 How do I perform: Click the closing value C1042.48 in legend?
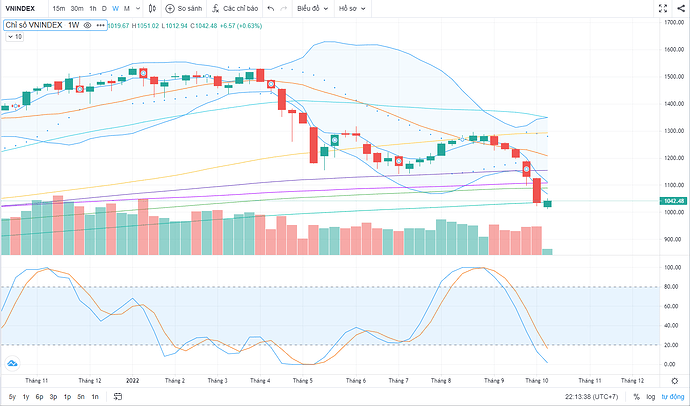pyautogui.click(x=204, y=26)
